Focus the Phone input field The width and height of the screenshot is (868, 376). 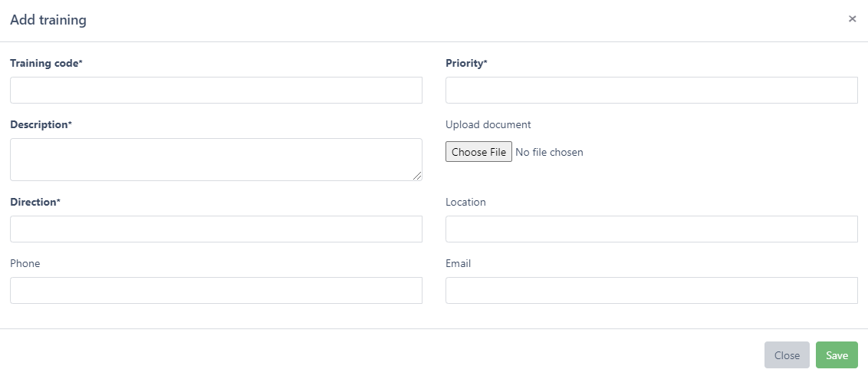pyautogui.click(x=215, y=290)
